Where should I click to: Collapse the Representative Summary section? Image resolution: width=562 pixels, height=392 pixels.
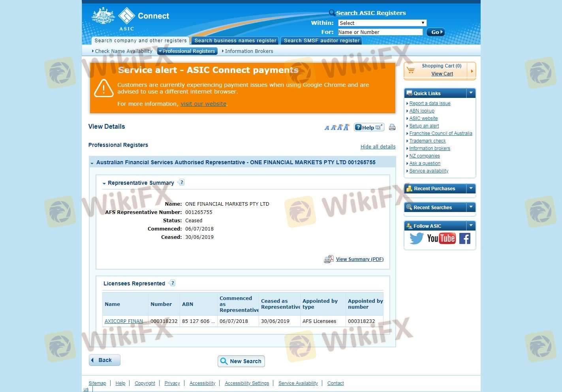[x=104, y=184]
